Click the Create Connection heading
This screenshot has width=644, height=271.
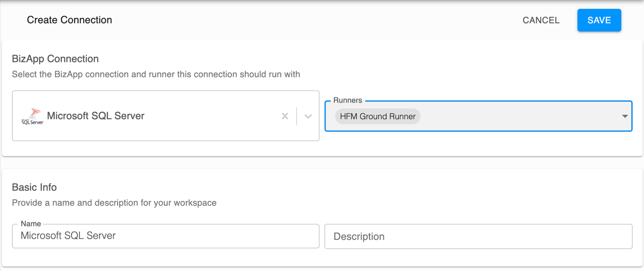[69, 20]
